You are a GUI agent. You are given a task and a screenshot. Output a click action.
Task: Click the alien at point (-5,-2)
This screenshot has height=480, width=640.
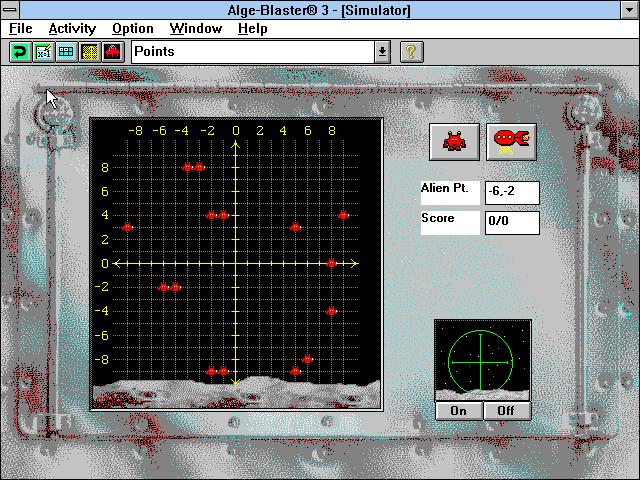point(176,287)
